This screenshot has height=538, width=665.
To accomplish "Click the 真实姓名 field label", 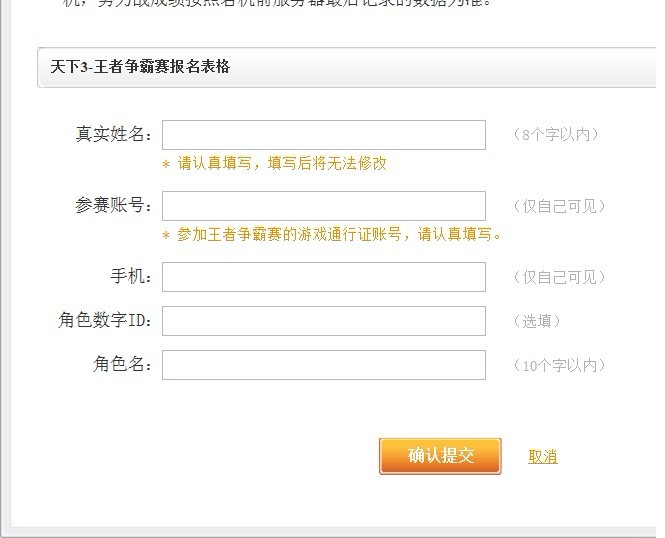I will point(113,134).
